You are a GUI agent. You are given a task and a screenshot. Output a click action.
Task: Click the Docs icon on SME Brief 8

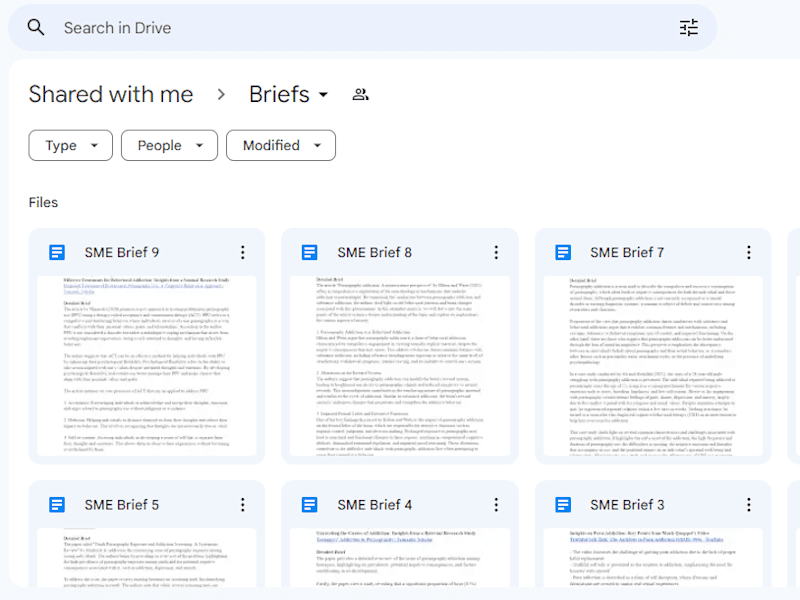[x=310, y=252]
